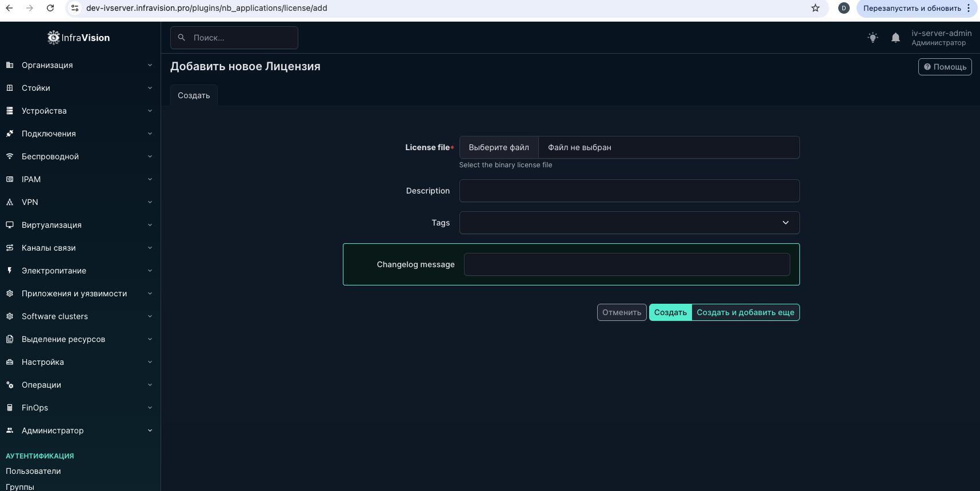Click the Электропитание lightning icon

click(10, 271)
